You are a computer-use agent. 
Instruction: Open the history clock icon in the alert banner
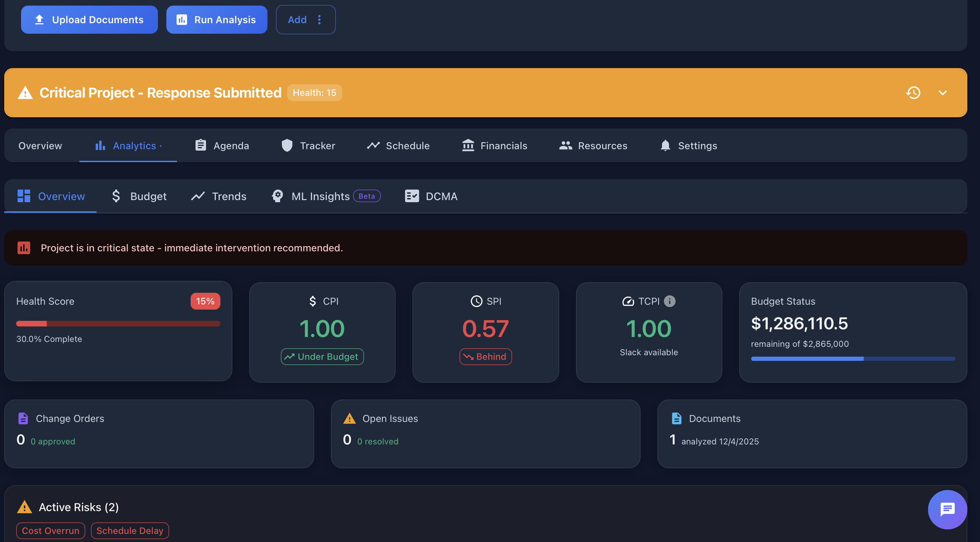pyautogui.click(x=914, y=92)
